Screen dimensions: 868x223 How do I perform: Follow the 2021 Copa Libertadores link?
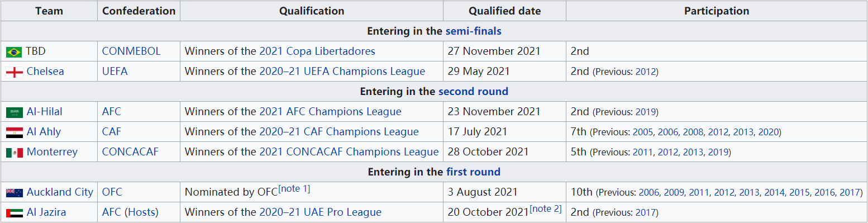click(317, 51)
